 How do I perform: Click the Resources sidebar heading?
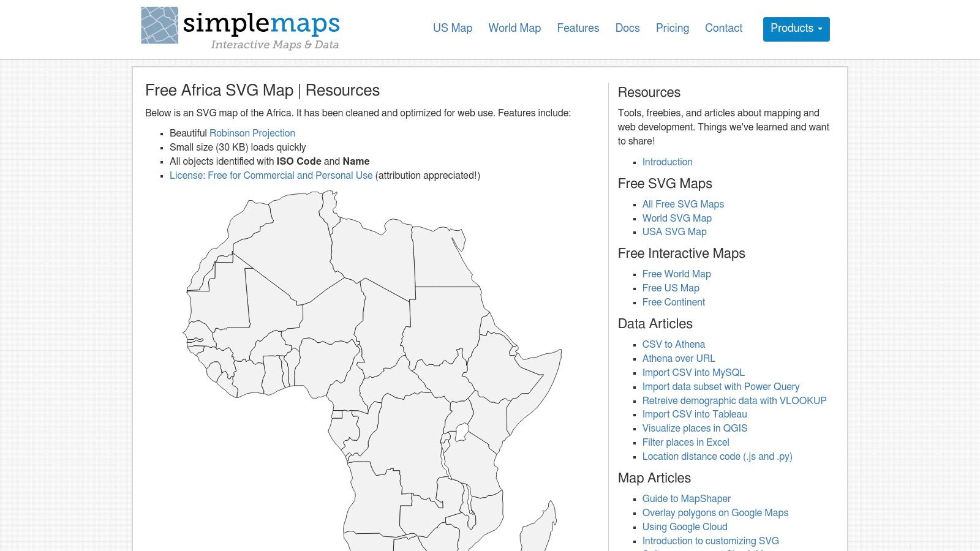(649, 92)
